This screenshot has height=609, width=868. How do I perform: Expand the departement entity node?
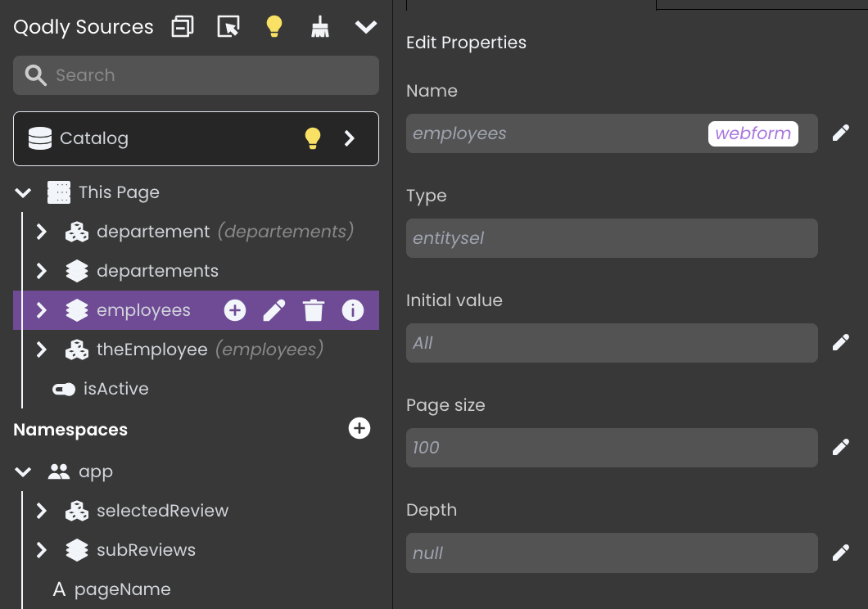coord(42,232)
